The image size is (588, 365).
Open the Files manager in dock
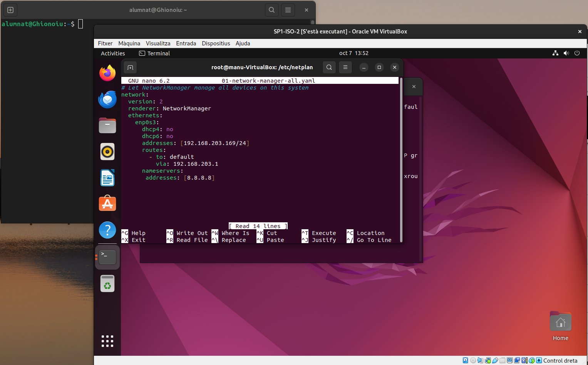coord(107,125)
